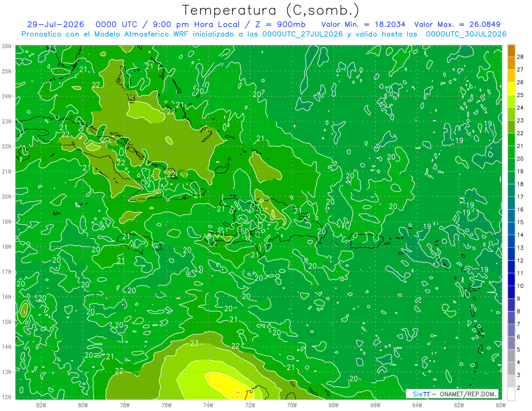Click the '12N' latitude axis label

point(6,397)
